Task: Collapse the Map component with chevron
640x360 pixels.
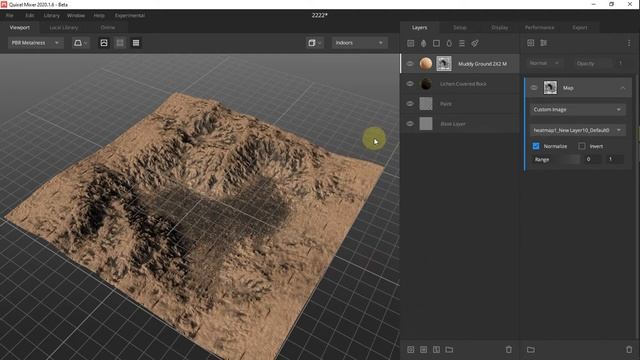Action: point(622,88)
